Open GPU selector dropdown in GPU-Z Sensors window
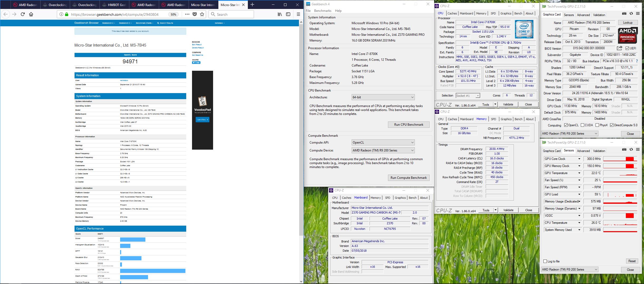 pos(569,270)
